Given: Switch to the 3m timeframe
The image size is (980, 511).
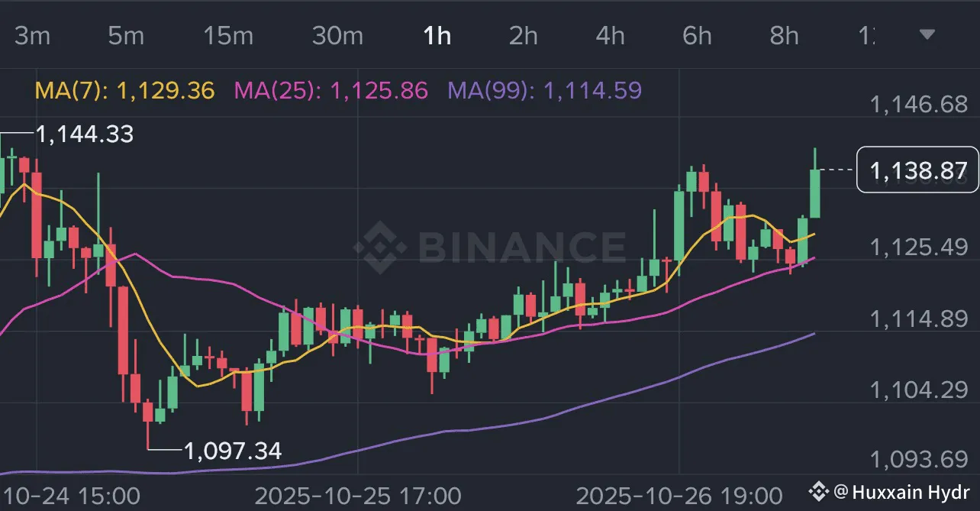Looking at the screenshot, I should (32, 35).
